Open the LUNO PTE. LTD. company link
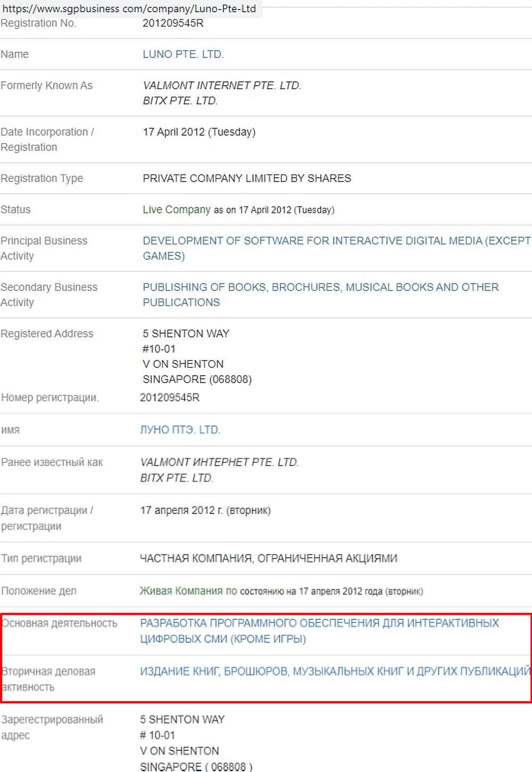Screen dimensions: 532x772 [183, 54]
